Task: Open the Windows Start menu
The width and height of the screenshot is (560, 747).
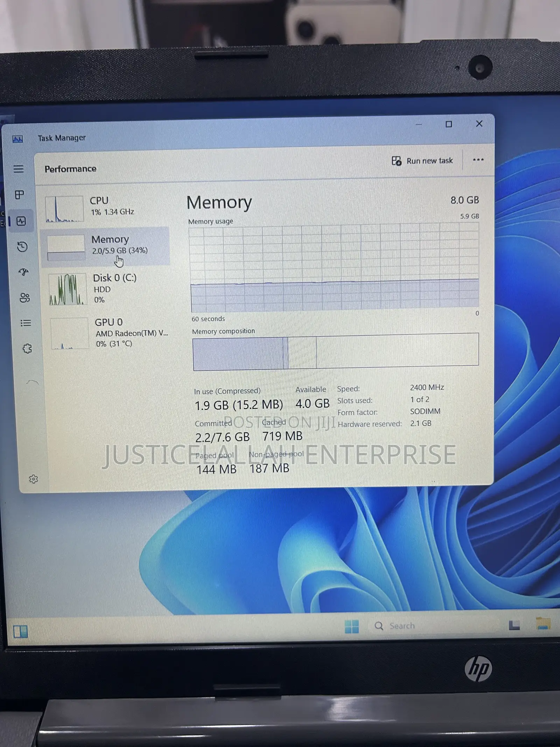Action: 352,626
